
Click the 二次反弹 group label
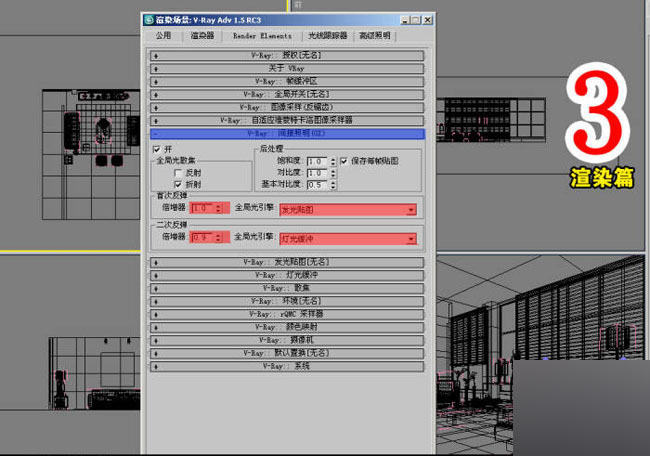pyautogui.click(x=172, y=225)
